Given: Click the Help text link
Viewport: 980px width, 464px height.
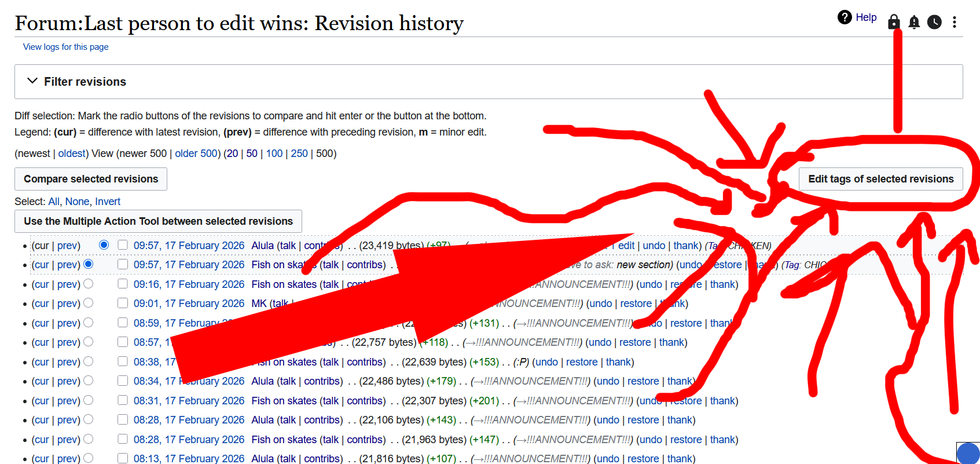Looking at the screenshot, I should [866, 17].
